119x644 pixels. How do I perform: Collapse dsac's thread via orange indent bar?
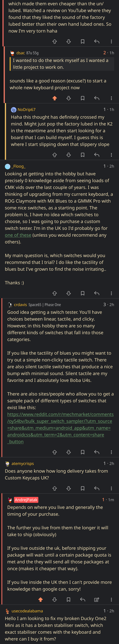tap(4, 75)
